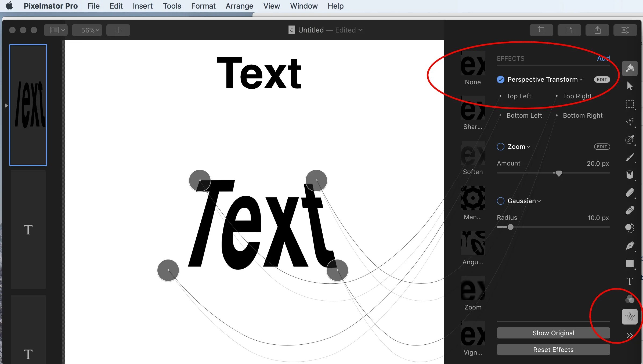Viewport: 643px width, 364px height.
Task: Select the Paint brush tool
Action: point(630,157)
